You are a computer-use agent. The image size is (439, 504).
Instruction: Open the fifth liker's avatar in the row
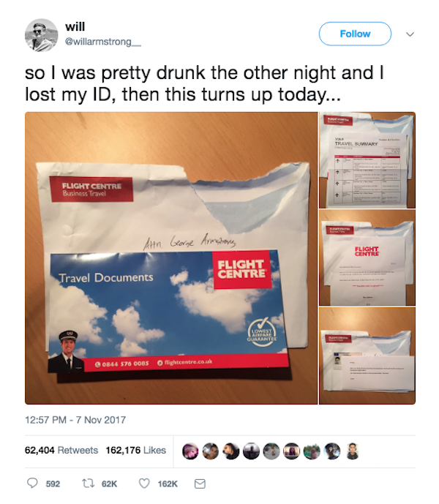pyautogui.click(x=271, y=451)
